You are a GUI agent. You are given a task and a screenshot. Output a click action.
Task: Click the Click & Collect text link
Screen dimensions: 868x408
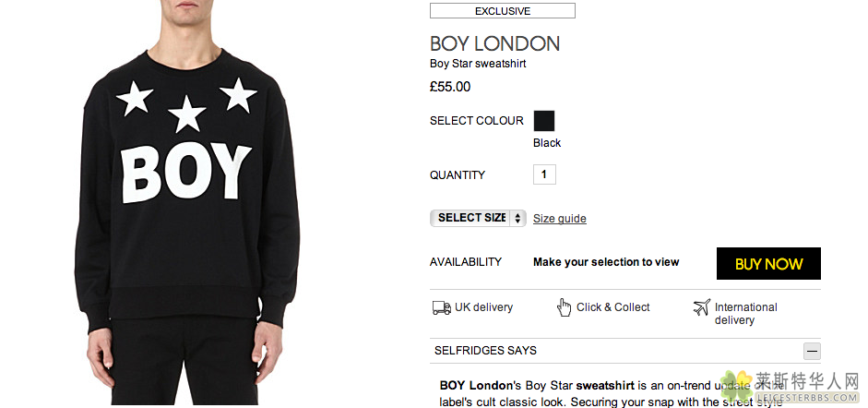[613, 307]
